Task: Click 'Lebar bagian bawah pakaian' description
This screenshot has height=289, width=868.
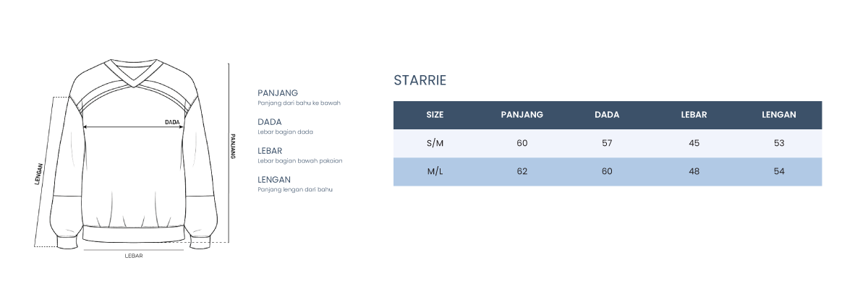Action: (x=299, y=161)
